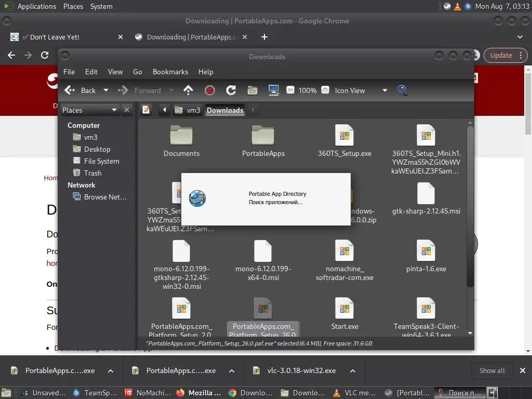Open the Places menu in top panel

pyautogui.click(x=73, y=6)
